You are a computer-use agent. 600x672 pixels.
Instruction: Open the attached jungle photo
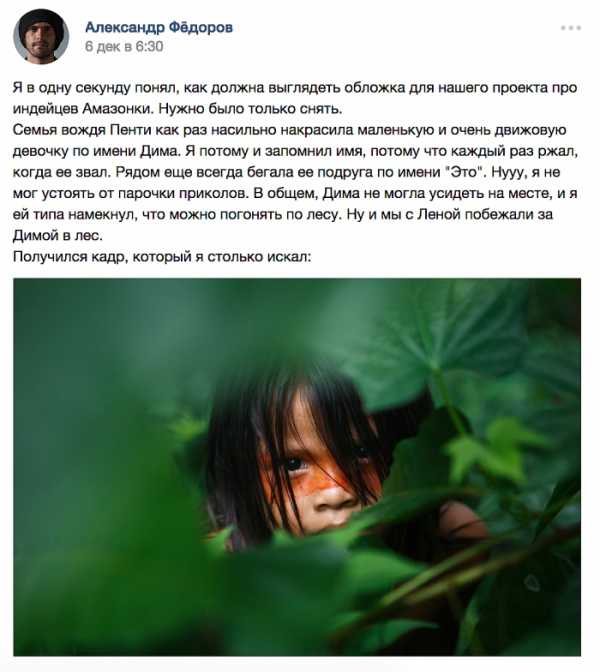[x=297, y=467]
